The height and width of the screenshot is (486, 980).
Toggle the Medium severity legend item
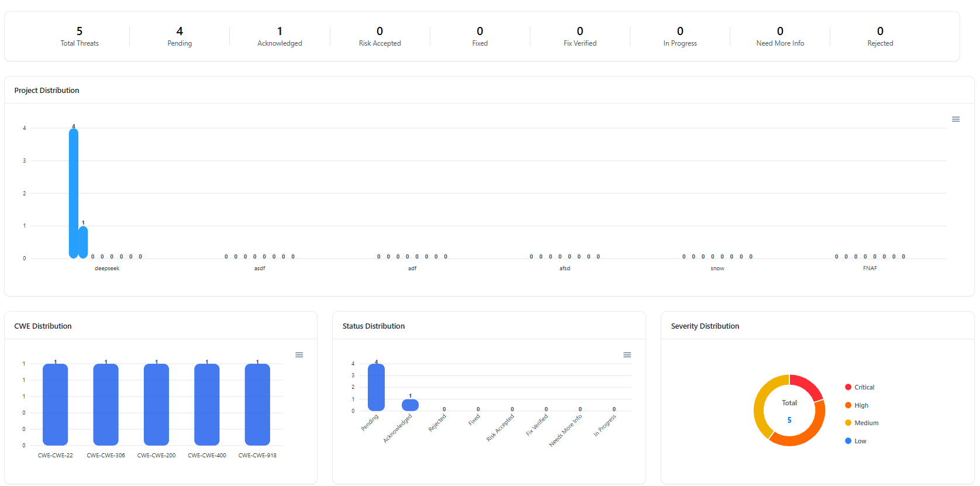(x=862, y=423)
